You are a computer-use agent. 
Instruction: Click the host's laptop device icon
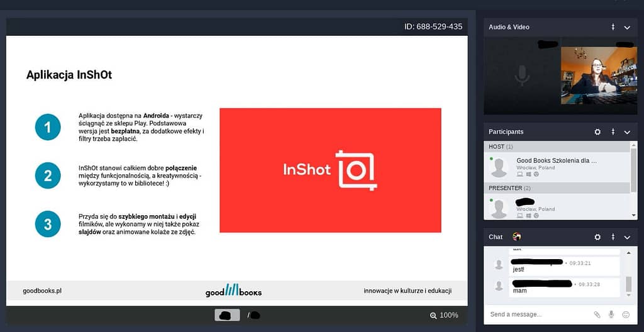click(x=519, y=174)
